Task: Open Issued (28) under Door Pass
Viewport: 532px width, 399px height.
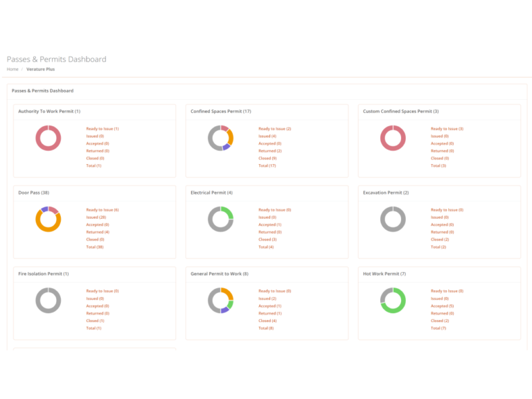Action: pos(96,218)
